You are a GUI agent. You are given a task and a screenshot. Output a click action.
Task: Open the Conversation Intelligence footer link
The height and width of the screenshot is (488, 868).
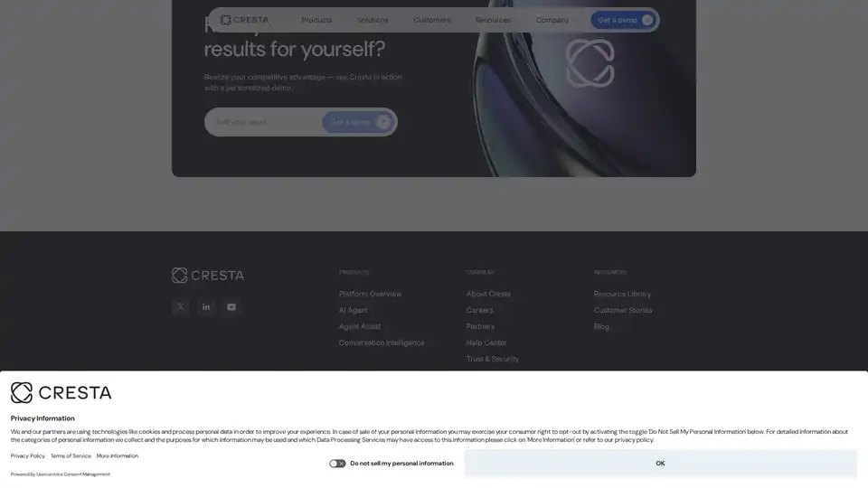382,343
